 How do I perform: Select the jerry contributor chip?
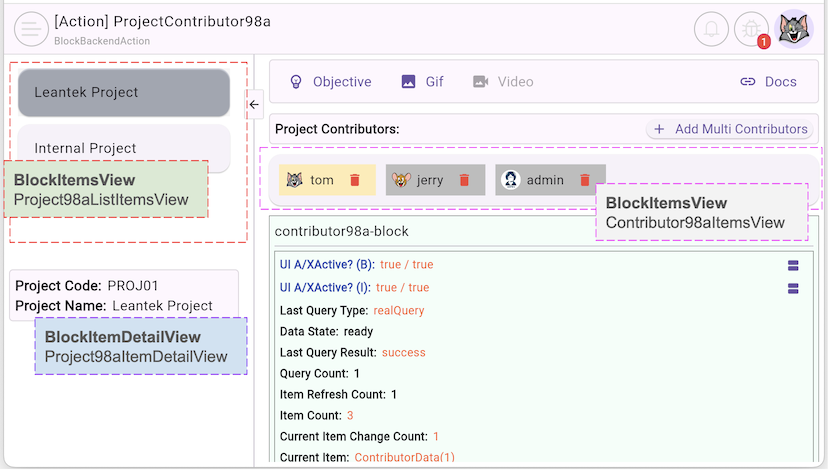[420, 180]
